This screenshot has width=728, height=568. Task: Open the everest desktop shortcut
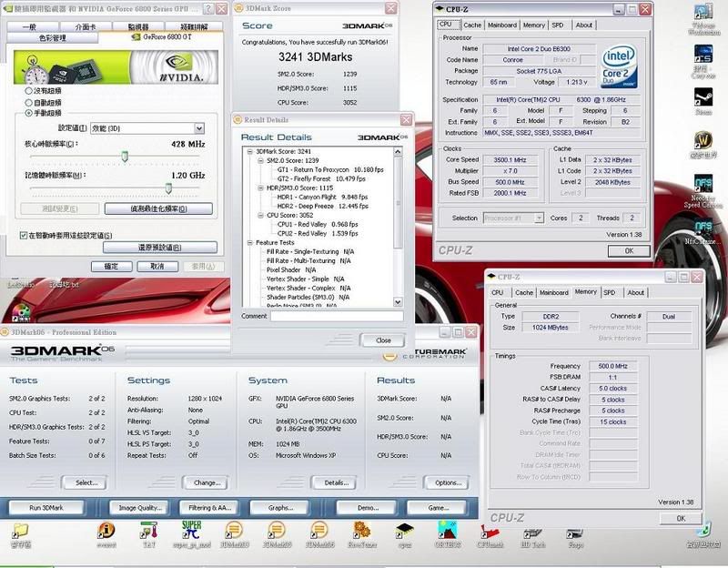106,534
